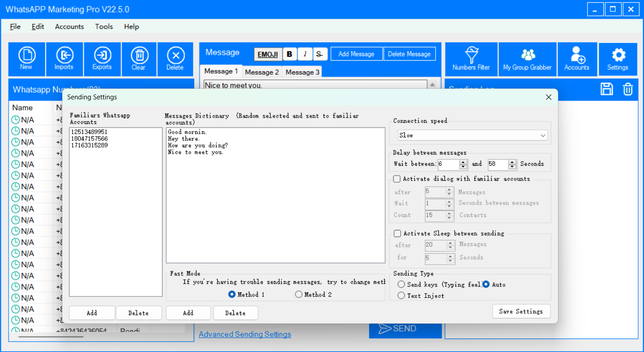Select the Method 2 radio button
The width and height of the screenshot is (644, 352).
(299, 295)
